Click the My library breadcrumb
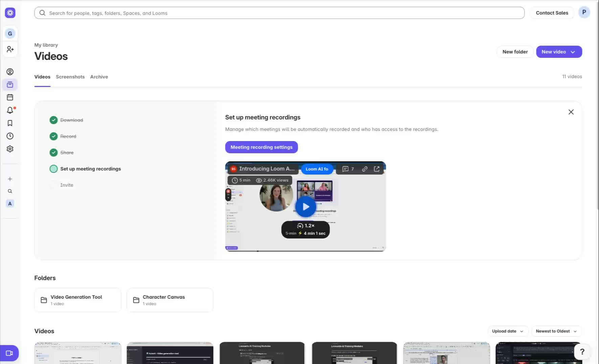The width and height of the screenshot is (599, 364). (x=46, y=45)
